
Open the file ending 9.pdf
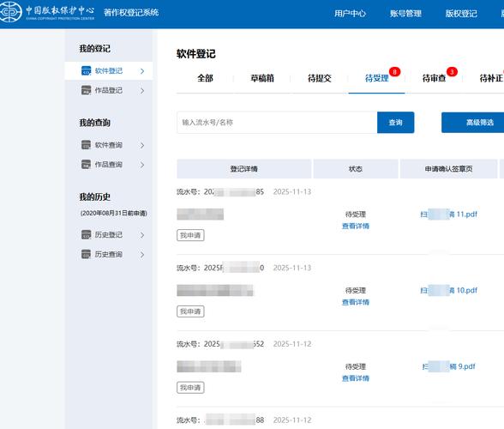(449, 366)
